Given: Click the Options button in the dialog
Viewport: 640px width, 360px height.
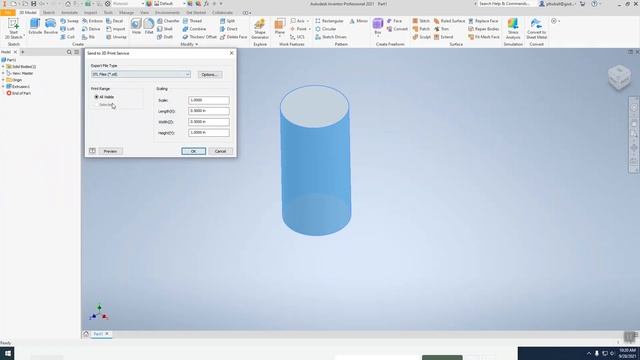Looking at the screenshot, I should pos(210,75).
